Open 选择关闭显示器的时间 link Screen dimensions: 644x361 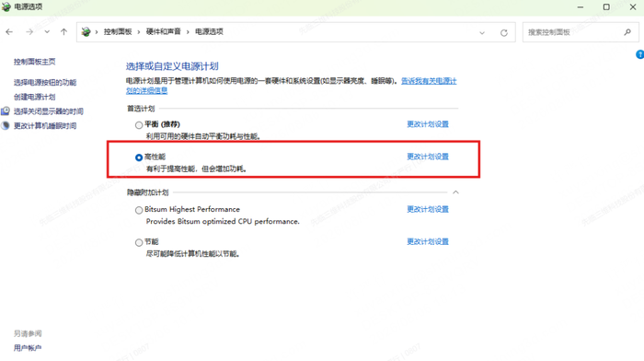coord(49,111)
